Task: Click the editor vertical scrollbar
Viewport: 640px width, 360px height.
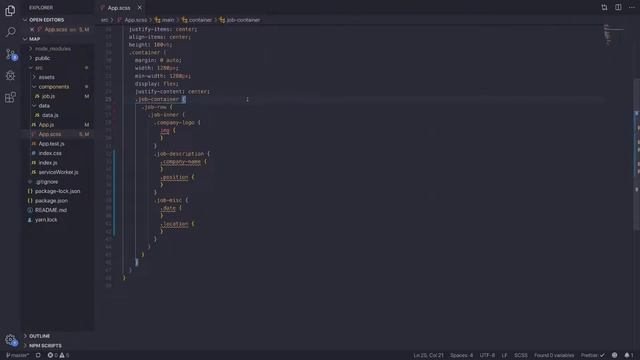Action: (637, 154)
